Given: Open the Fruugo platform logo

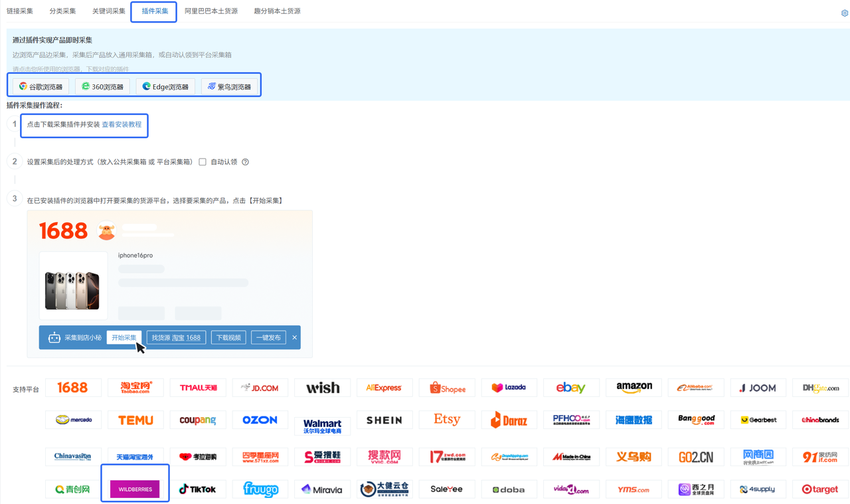Looking at the screenshot, I should pos(260,489).
